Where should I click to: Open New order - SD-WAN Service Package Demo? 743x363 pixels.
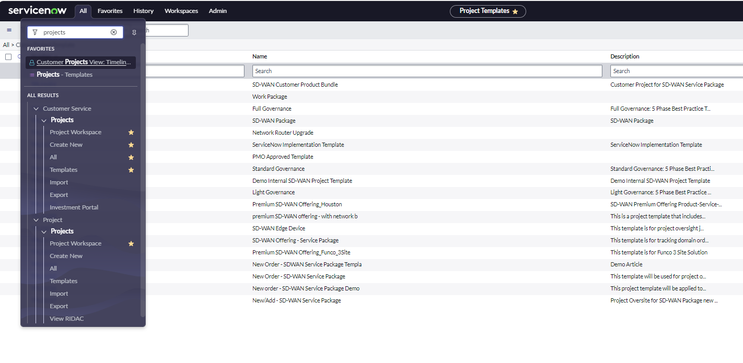(306, 289)
